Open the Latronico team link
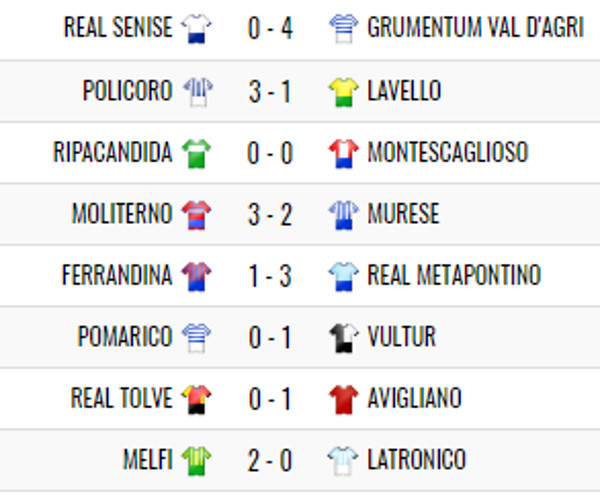600x500 pixels. click(x=417, y=459)
